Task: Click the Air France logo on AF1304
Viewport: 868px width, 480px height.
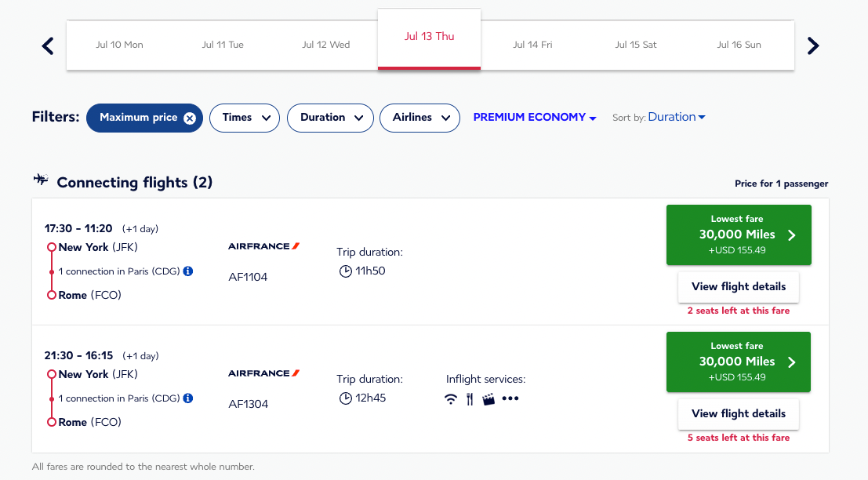Action: (x=263, y=373)
